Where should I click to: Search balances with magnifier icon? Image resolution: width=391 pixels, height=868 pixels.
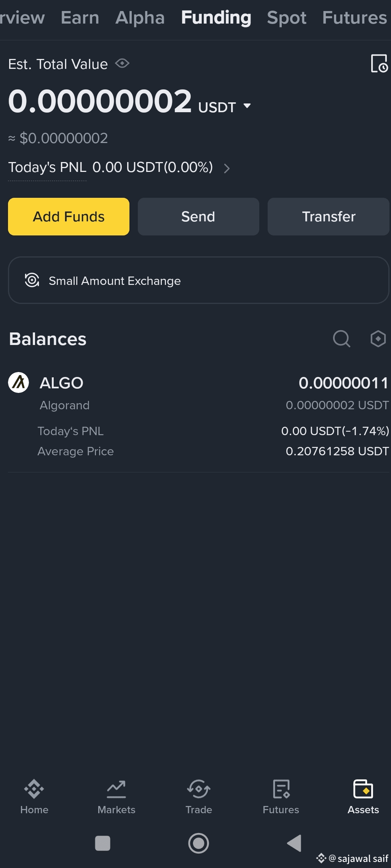coord(342,339)
